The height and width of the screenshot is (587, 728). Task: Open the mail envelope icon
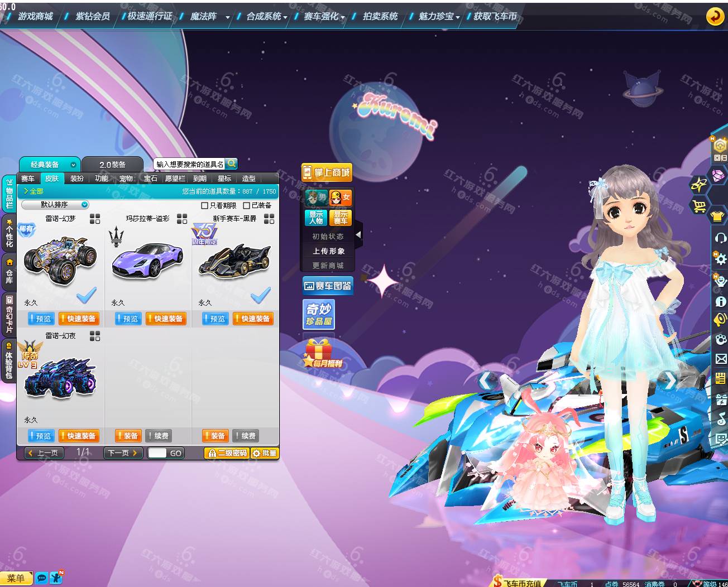(x=721, y=359)
